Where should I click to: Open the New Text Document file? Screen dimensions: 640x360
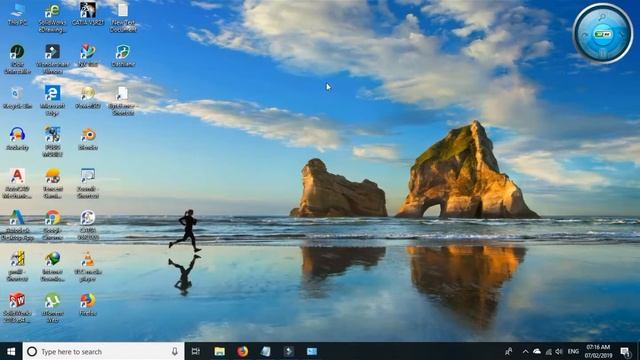tap(123, 18)
